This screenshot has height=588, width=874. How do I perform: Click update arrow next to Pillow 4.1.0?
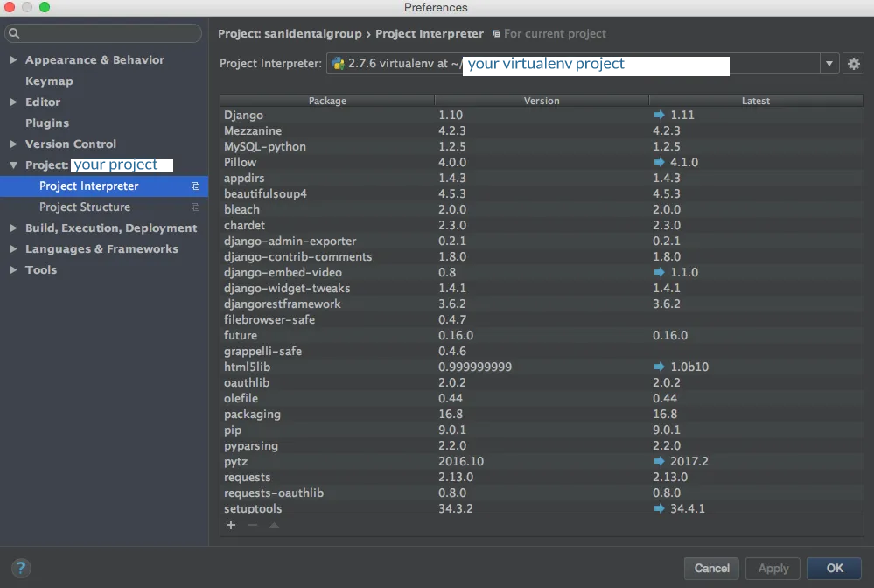(659, 162)
